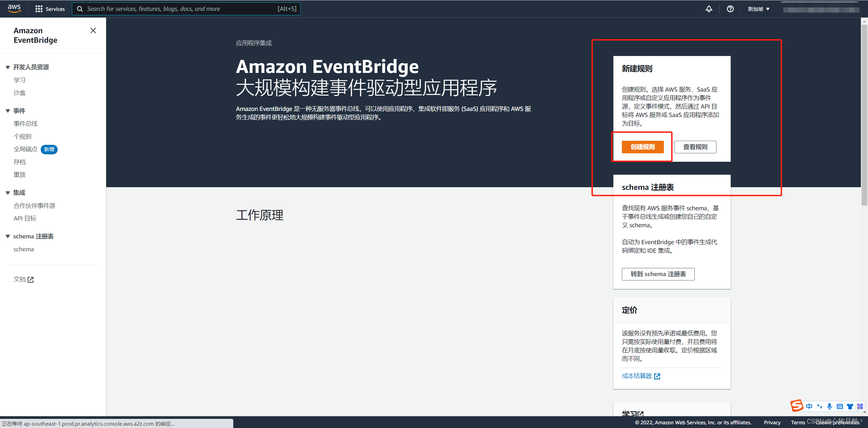This screenshot has height=428, width=868.
Task: Click the AWS logo home icon
Action: [14, 8]
